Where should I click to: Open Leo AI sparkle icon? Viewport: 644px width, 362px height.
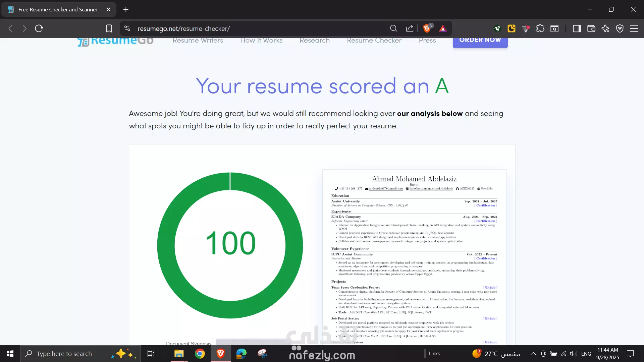(x=606, y=28)
